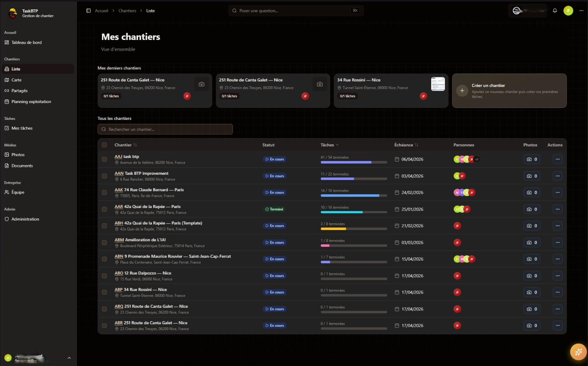The width and height of the screenshot is (588, 366).
Task: Select the ABM Amélioration de L'IA checkbox
Action: click(x=105, y=242)
